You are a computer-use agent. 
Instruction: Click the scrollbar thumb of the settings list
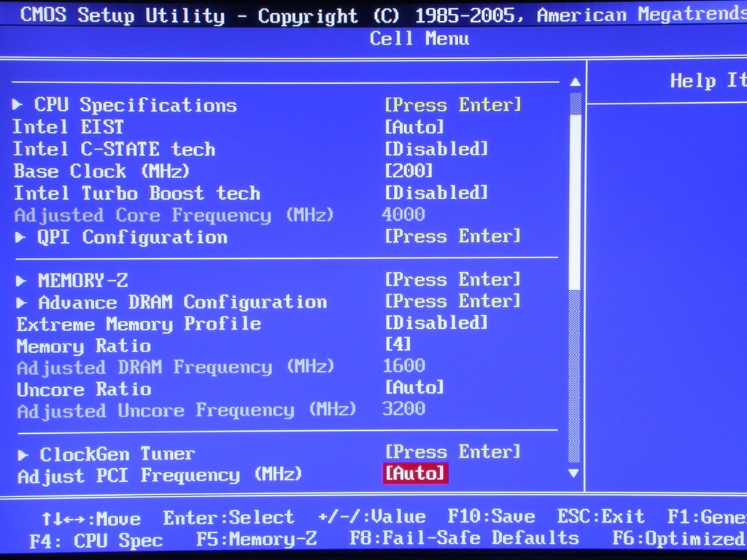(575, 201)
